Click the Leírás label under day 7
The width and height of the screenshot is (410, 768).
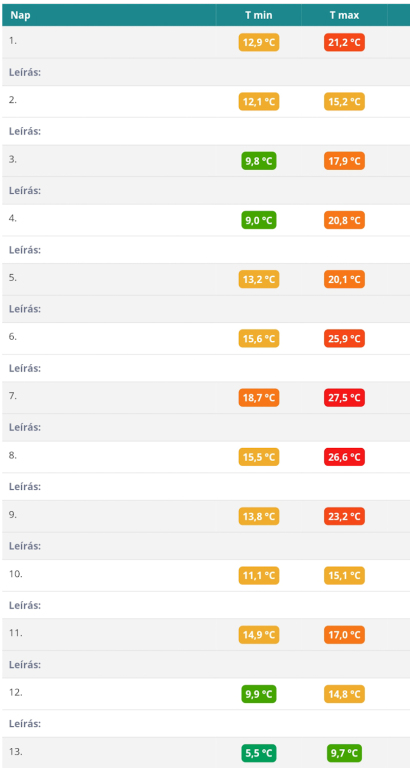(x=25, y=427)
